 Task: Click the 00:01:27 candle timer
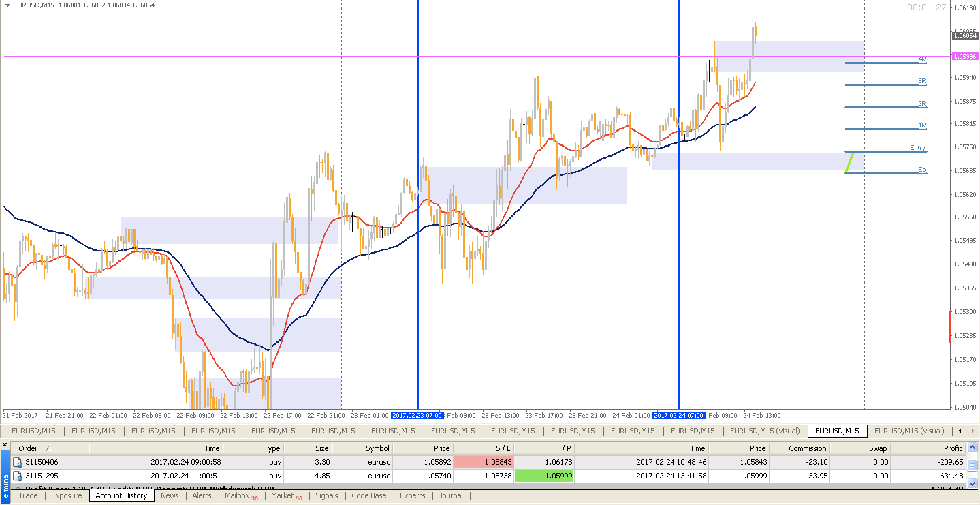927,7
